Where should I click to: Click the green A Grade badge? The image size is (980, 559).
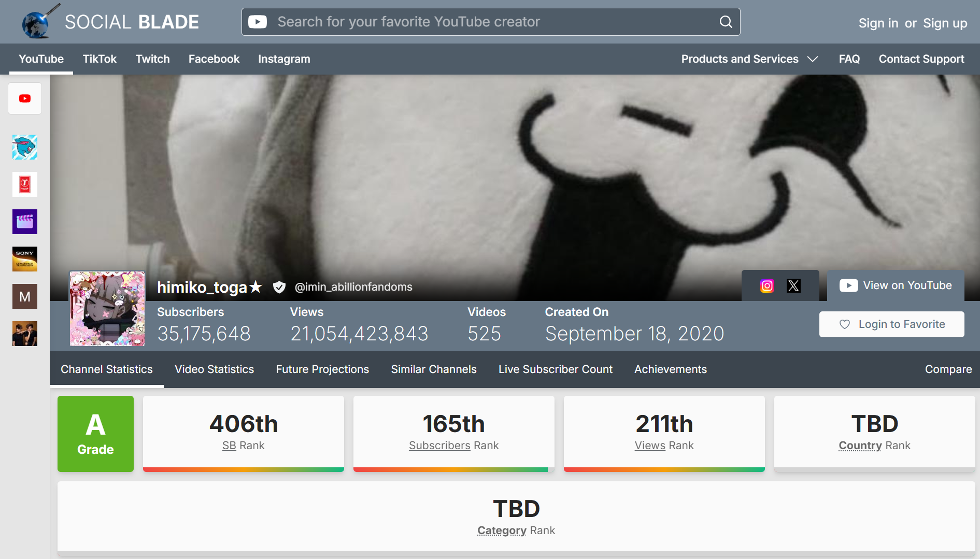pyautogui.click(x=95, y=434)
